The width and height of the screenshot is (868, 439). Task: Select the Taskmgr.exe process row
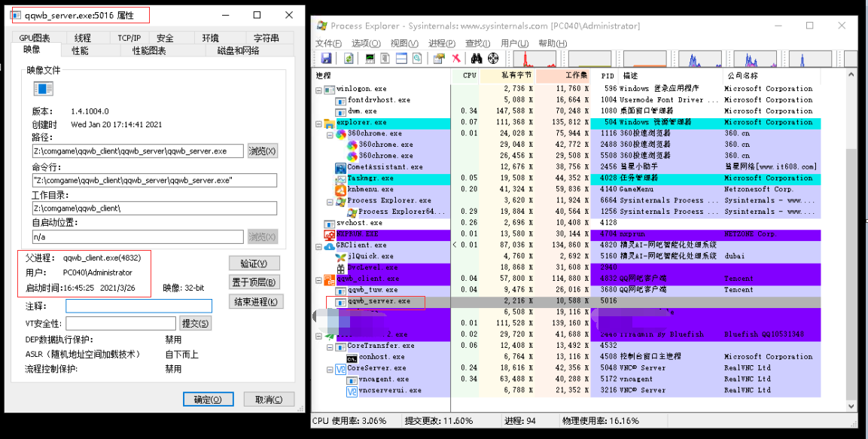(568, 178)
